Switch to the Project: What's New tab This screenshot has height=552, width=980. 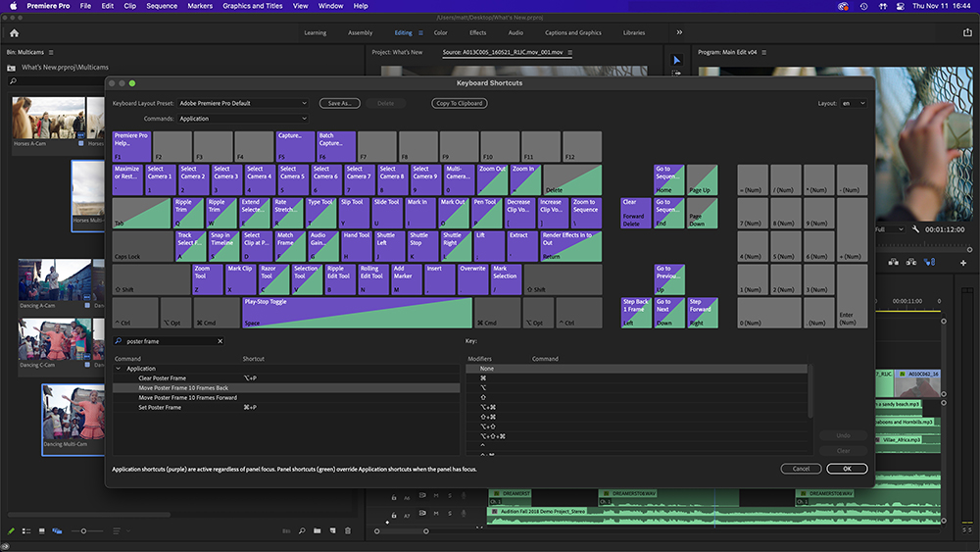click(397, 52)
